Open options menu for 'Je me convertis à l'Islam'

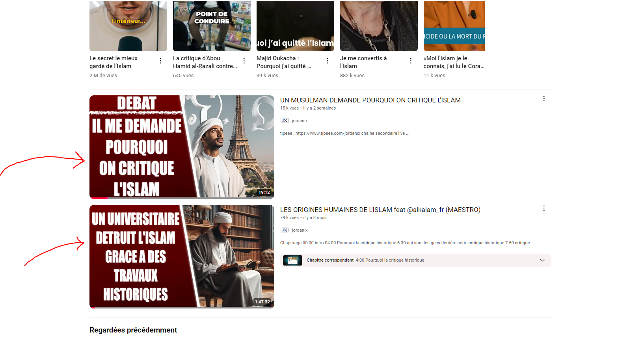point(411,61)
